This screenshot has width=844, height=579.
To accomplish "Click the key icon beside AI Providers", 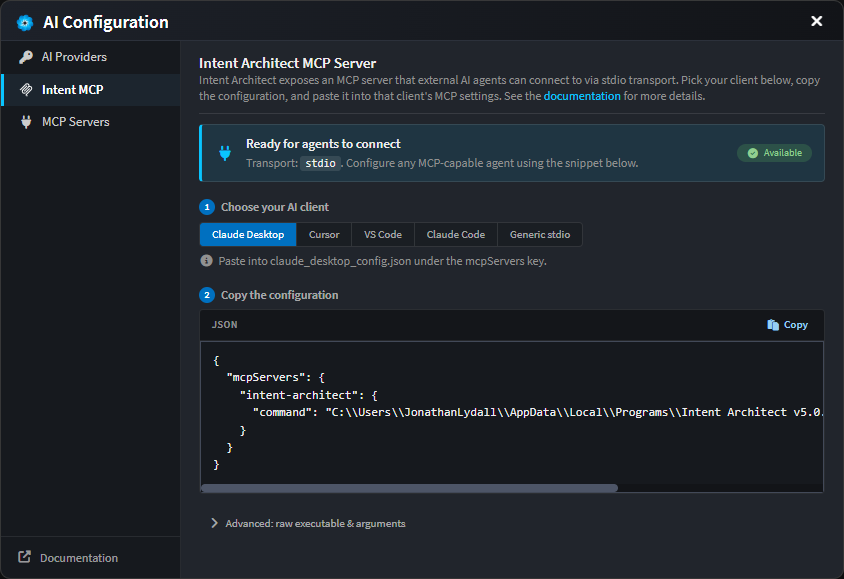I will [x=26, y=57].
